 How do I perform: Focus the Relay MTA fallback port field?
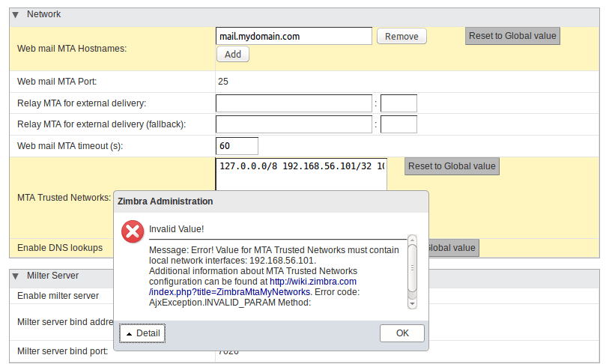coord(399,124)
